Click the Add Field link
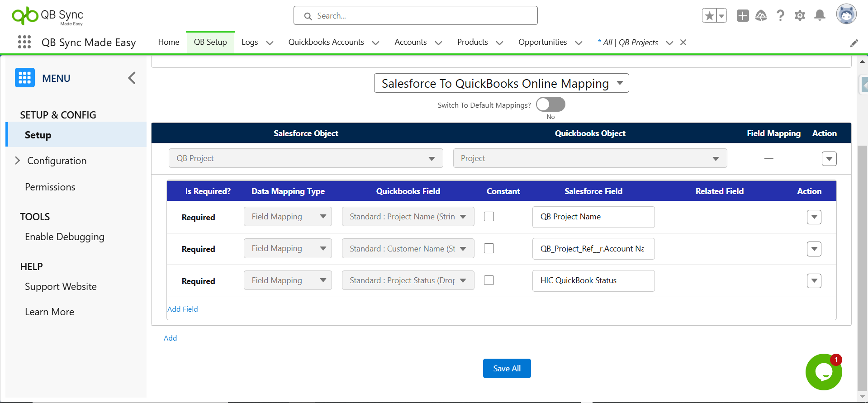 (x=183, y=309)
